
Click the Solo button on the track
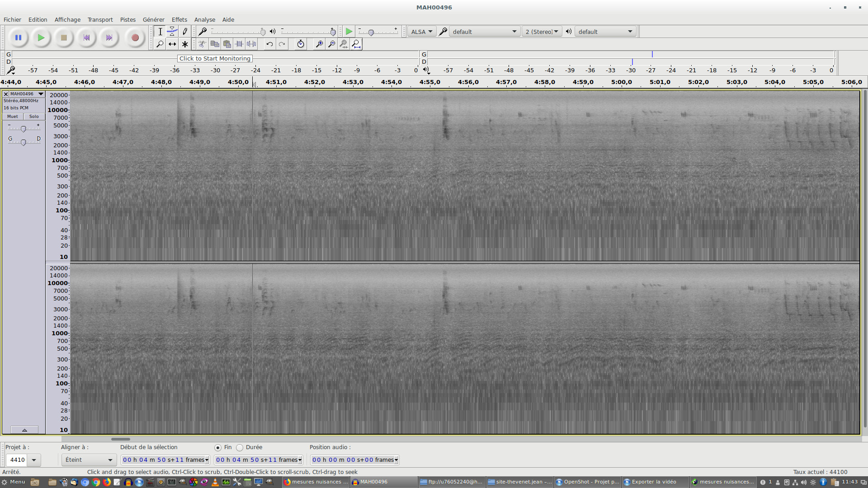(34, 117)
